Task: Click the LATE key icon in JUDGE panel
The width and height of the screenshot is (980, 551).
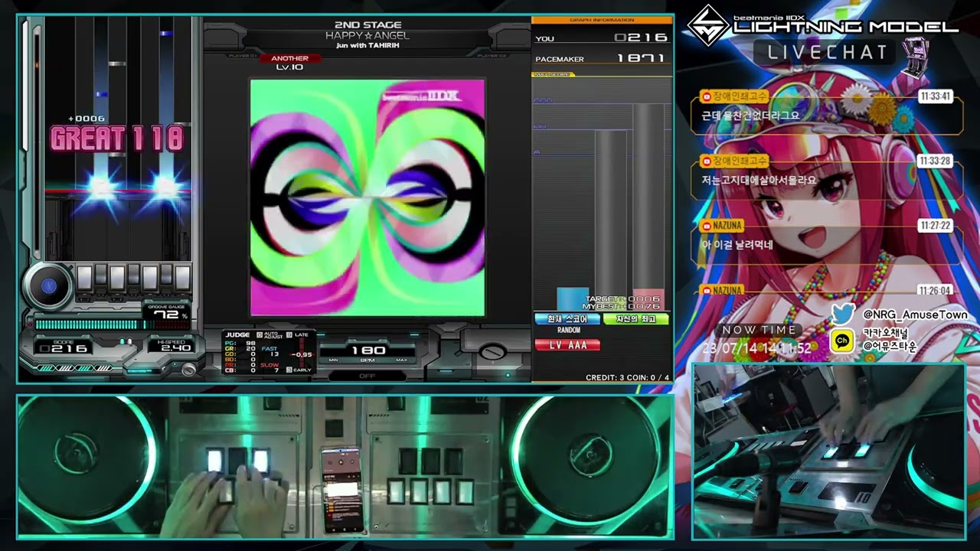Action: coord(289,334)
